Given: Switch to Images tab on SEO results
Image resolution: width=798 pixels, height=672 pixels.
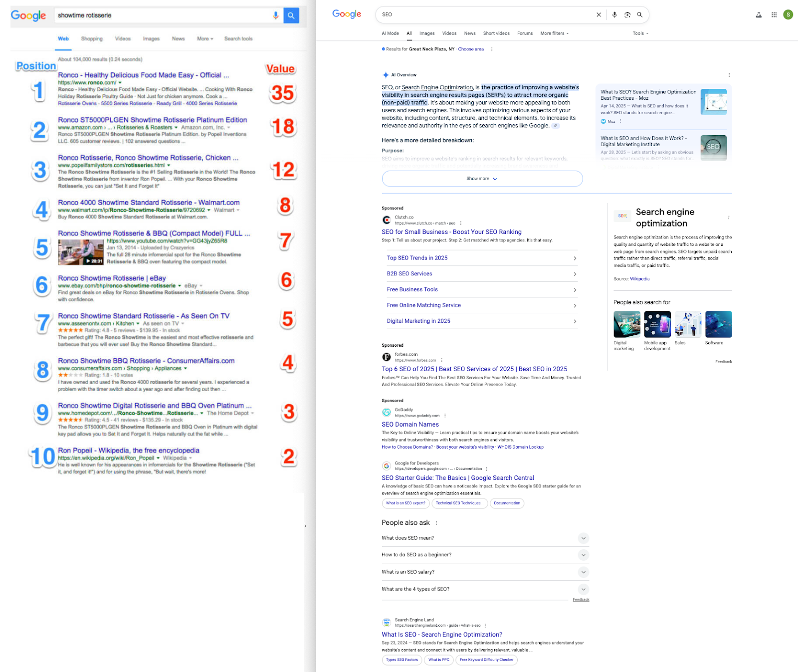Looking at the screenshot, I should (x=426, y=33).
